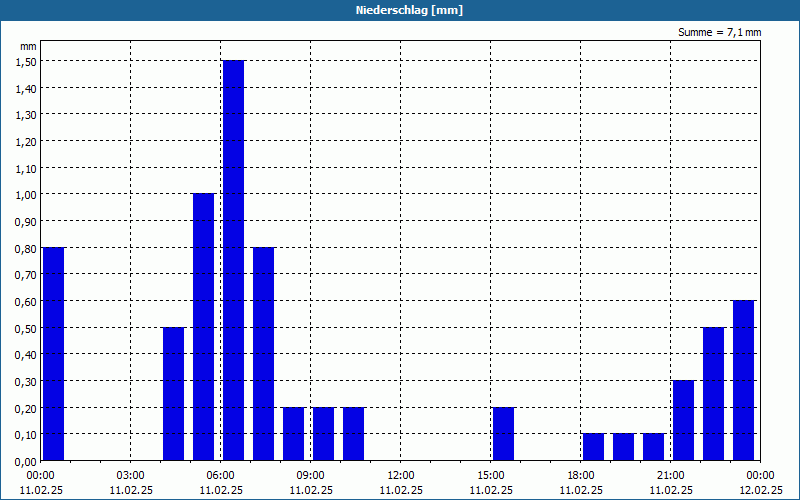Select the 1,10 y-axis label
This screenshot has width=800, height=500.
25,168
